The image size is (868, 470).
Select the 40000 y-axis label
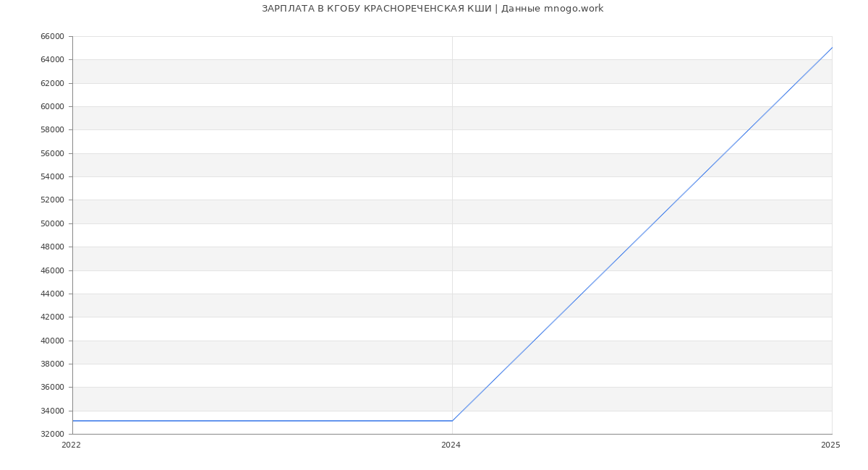54,341
